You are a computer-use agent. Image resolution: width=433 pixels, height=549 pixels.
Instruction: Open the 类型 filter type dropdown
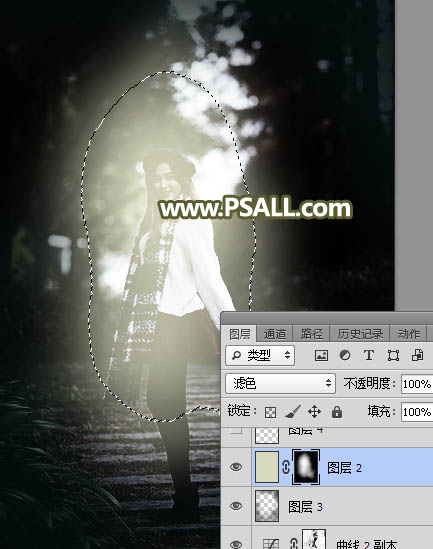[x=260, y=355]
